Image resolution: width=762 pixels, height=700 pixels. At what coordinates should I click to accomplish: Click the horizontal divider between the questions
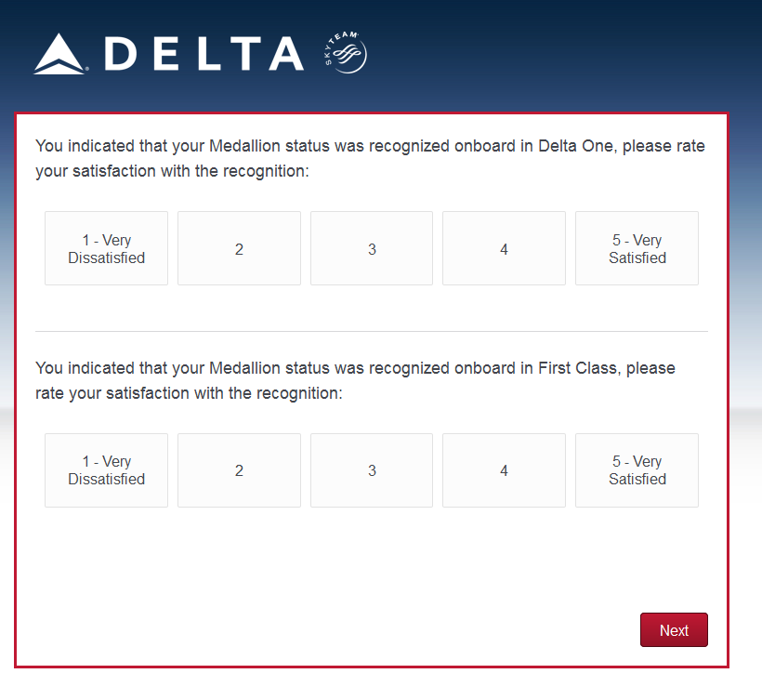pyautogui.click(x=372, y=331)
